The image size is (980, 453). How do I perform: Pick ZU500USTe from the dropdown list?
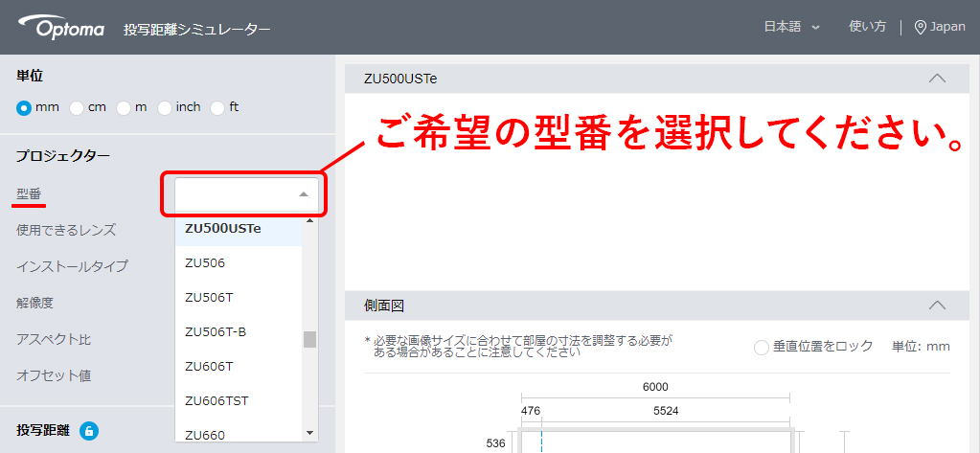(x=223, y=229)
